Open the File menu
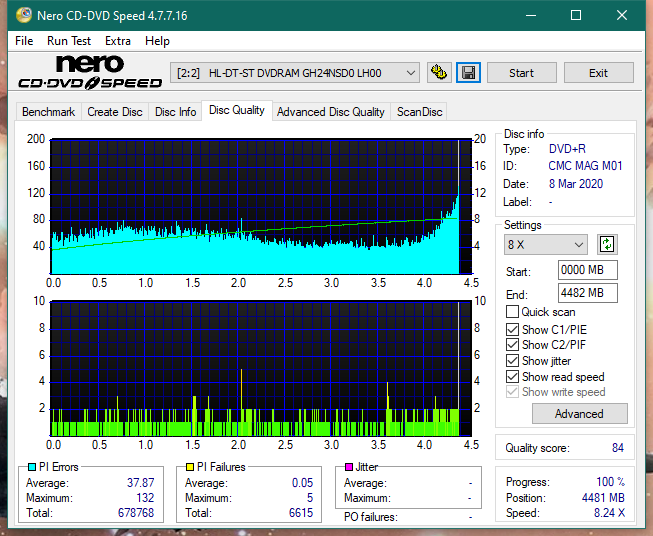Image resolution: width=653 pixels, height=536 pixels. click(24, 41)
